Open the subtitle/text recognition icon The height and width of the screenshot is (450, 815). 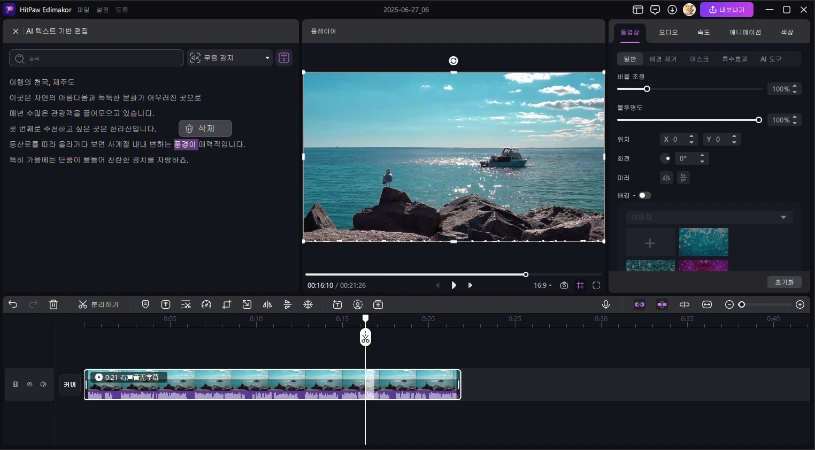coord(337,305)
